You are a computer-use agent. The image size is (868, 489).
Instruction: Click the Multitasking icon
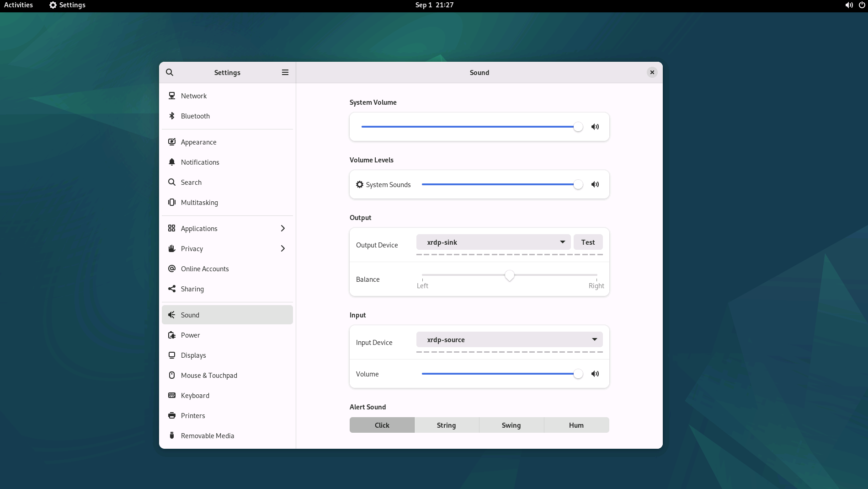click(172, 202)
